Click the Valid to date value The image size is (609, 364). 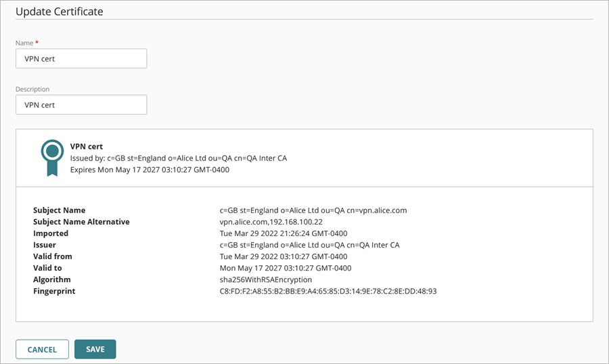[281, 268]
